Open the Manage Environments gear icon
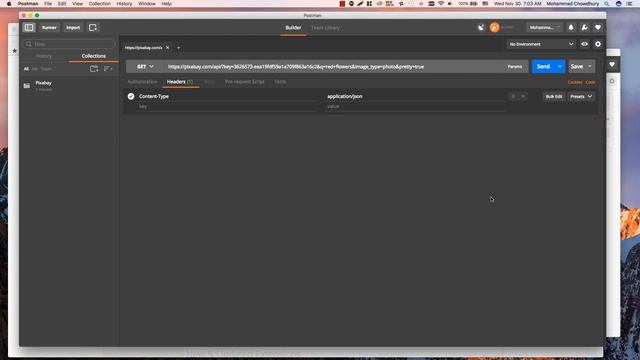640x360 pixels. [598, 44]
